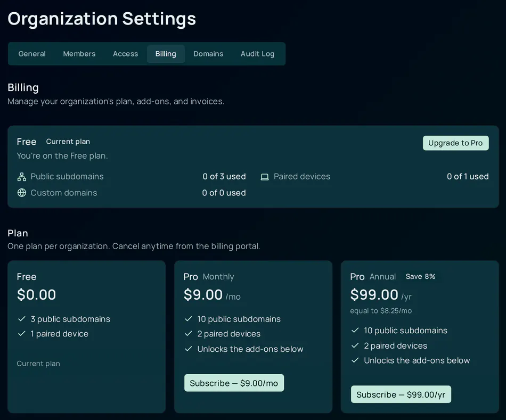Click checkmark beside 1 paired device
506x420 pixels.
[22, 334]
